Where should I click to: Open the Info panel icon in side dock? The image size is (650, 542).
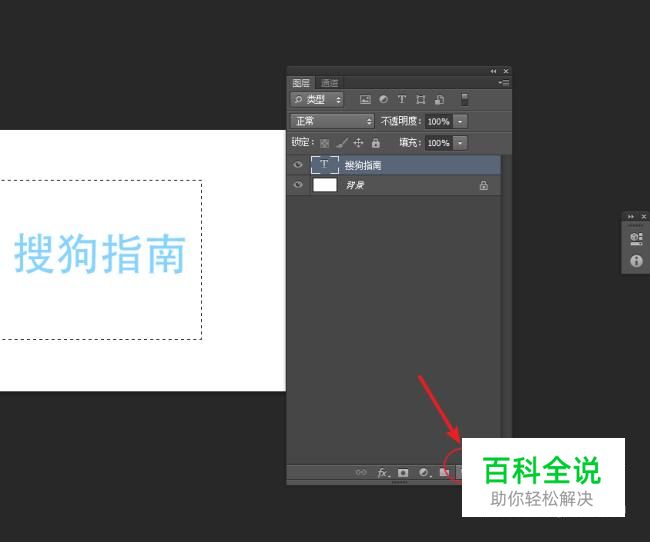[x=636, y=261]
